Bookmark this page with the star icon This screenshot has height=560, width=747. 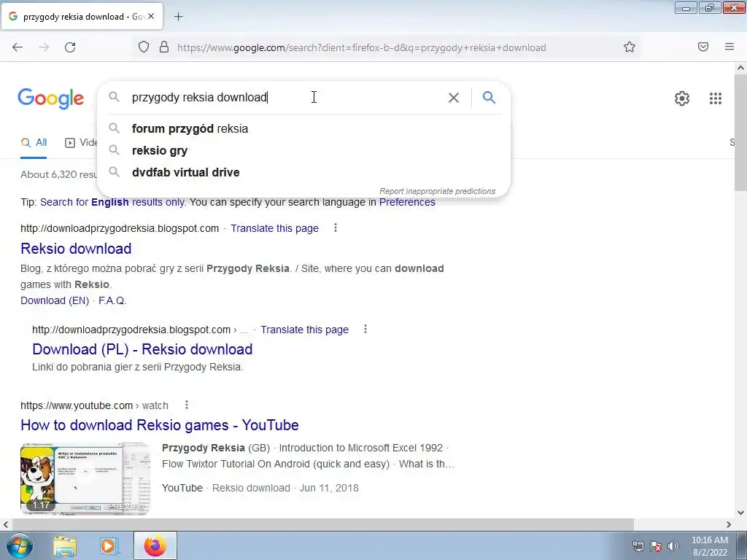[630, 47]
